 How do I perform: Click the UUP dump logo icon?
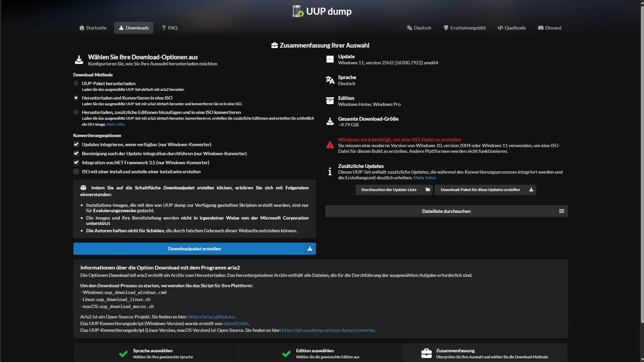point(298,11)
